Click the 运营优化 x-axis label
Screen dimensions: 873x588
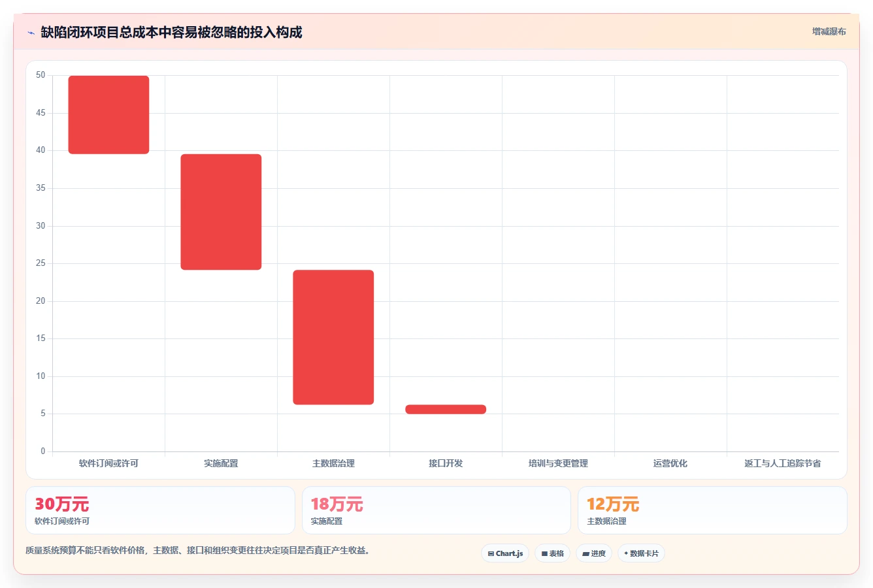click(670, 463)
